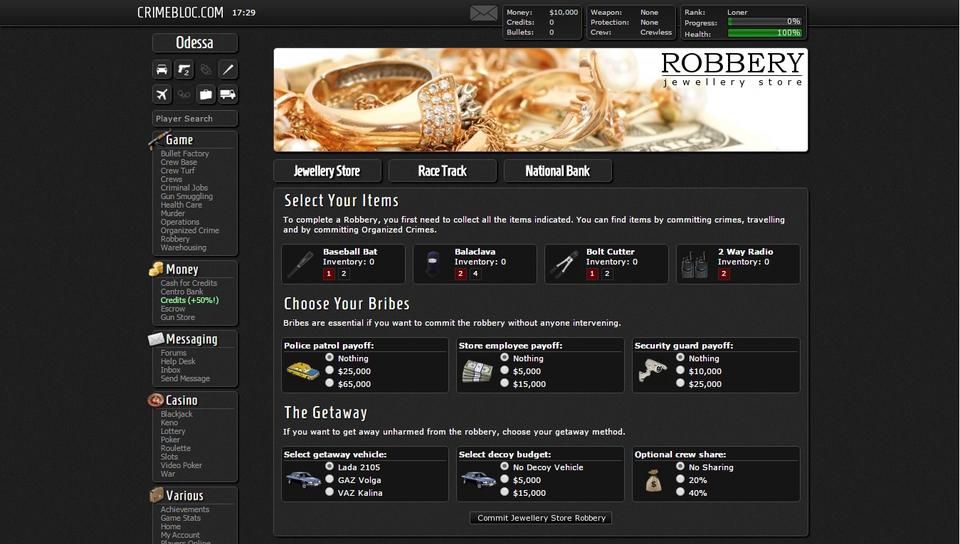Viewport: 960px width, 544px height.
Task: Click the baseball bat shortcut icon
Action: pyautogui.click(x=228, y=70)
